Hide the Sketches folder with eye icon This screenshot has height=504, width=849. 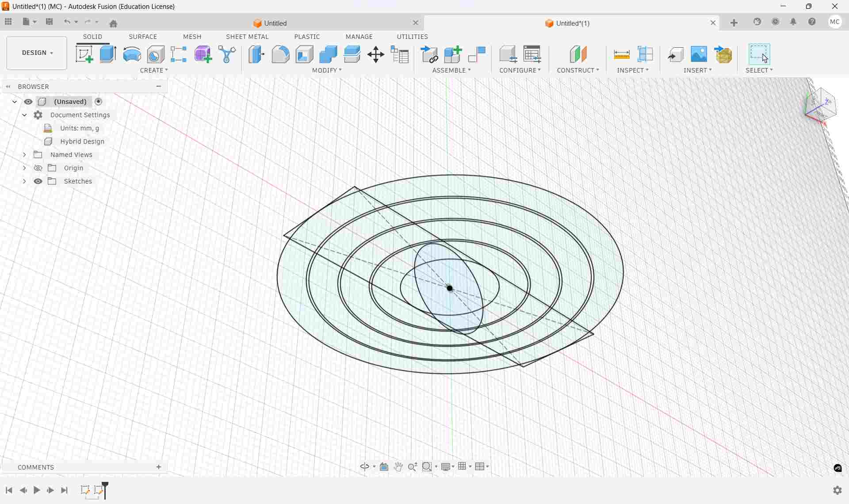pos(38,181)
